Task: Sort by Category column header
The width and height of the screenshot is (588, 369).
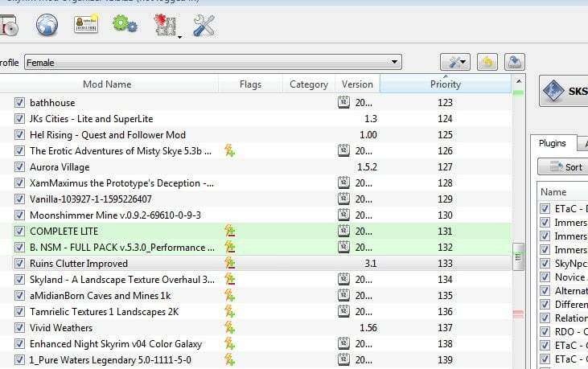Action: tap(309, 84)
